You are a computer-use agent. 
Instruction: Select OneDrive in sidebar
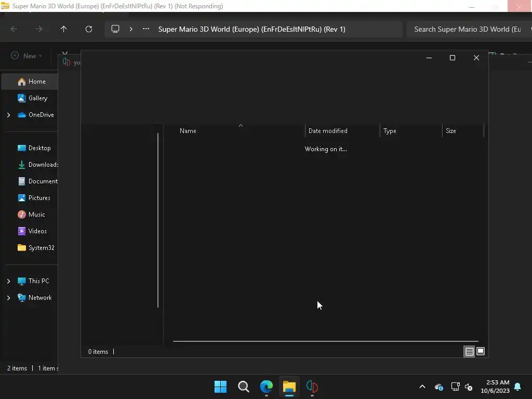coord(36,115)
